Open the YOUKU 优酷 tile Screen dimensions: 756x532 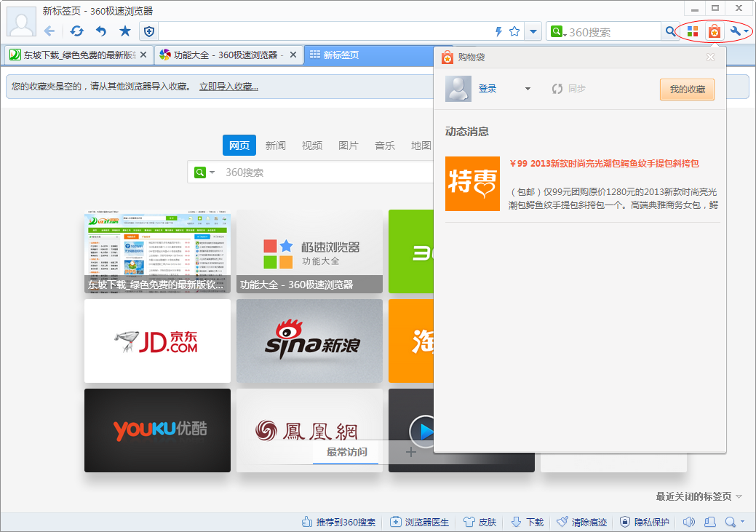pos(157,430)
